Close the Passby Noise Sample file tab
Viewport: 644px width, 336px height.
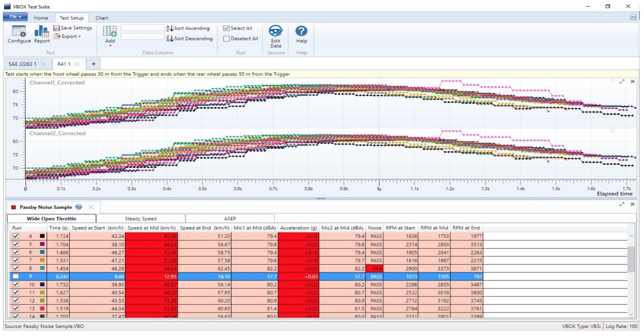[x=91, y=207]
